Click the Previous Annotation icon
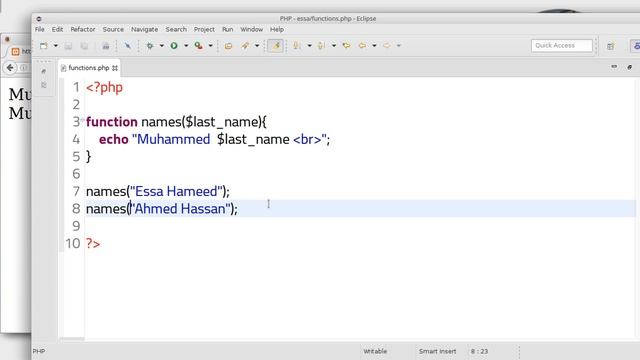Screen dimensions: 640x360 [322, 46]
